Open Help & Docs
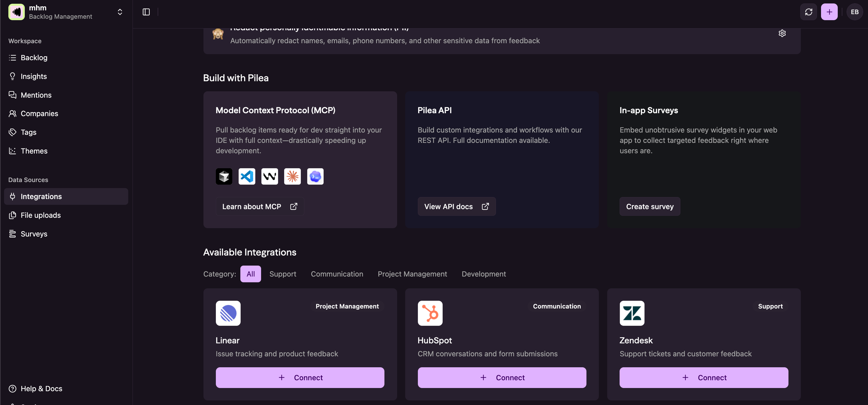The height and width of the screenshot is (405, 868). click(x=66, y=389)
